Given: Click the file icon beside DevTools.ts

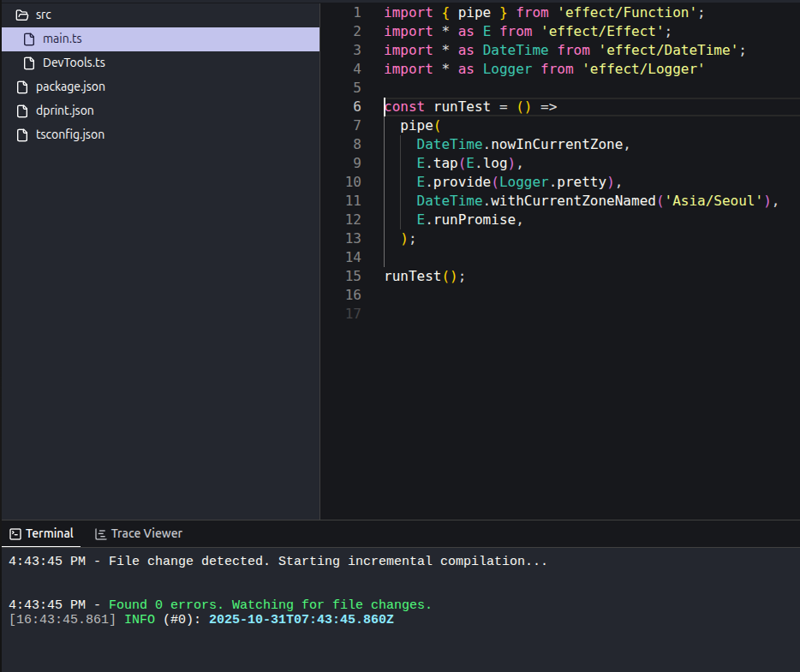Looking at the screenshot, I should [30, 63].
